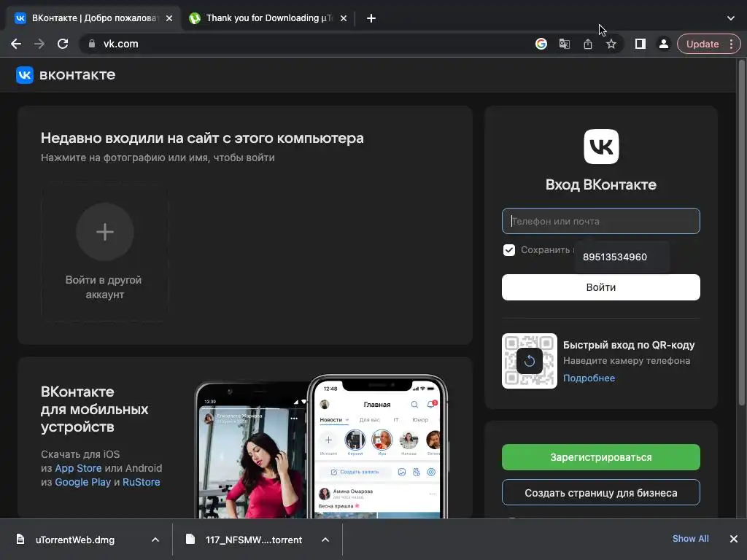Viewport: 747px width, 560px height.
Task: Click Создать страницу для бизнеса button
Action: [601, 493]
